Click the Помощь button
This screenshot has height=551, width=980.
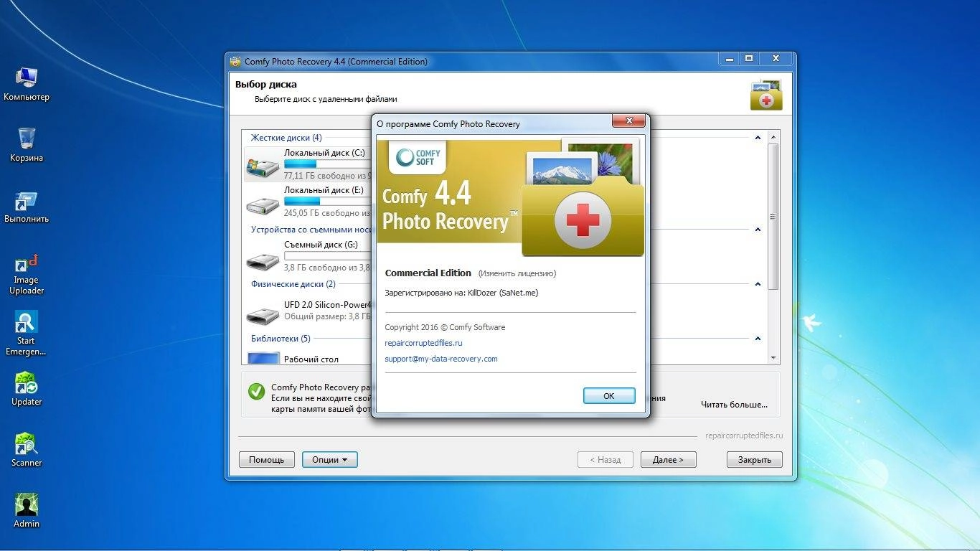(267, 460)
